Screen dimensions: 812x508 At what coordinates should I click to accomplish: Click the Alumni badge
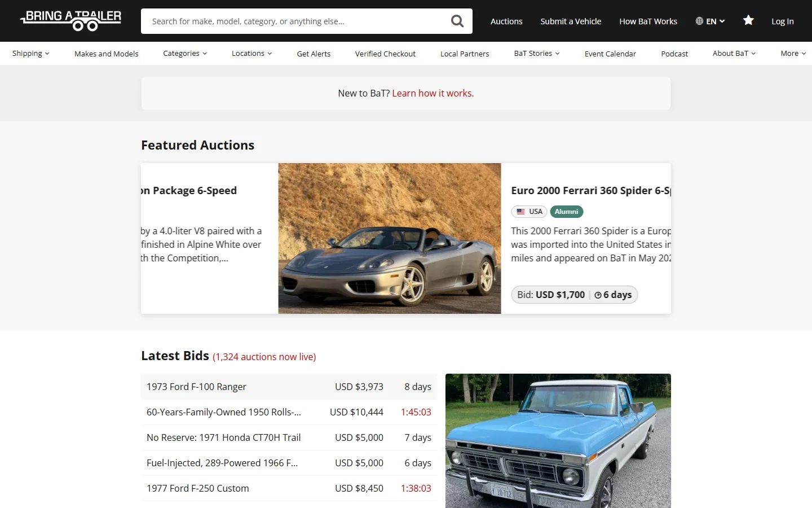[x=567, y=212]
